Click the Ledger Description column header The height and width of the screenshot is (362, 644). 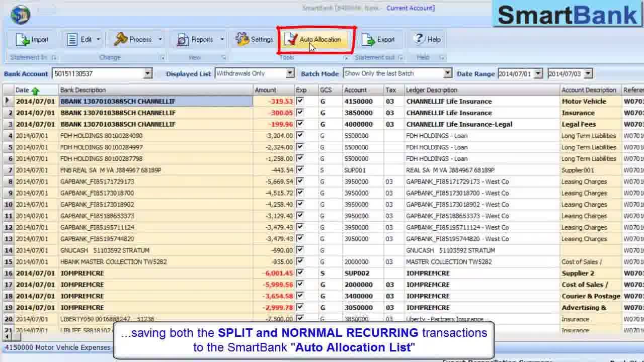[x=482, y=90]
